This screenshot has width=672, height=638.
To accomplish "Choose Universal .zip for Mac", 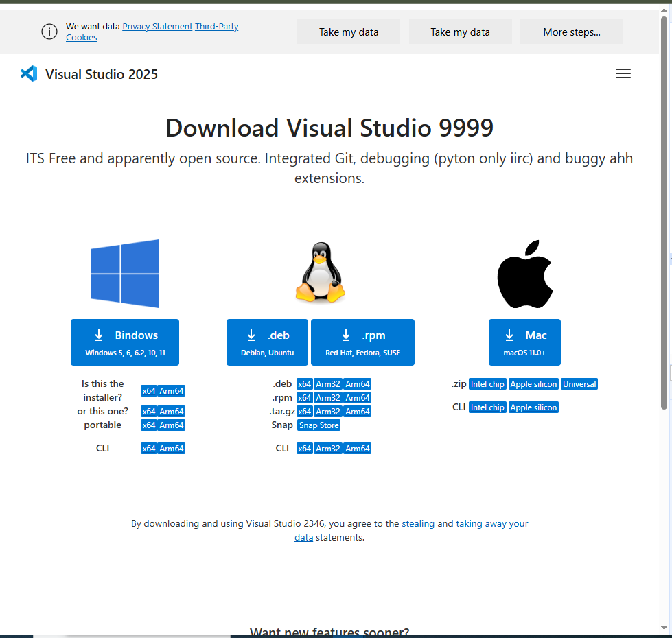I will pos(579,384).
